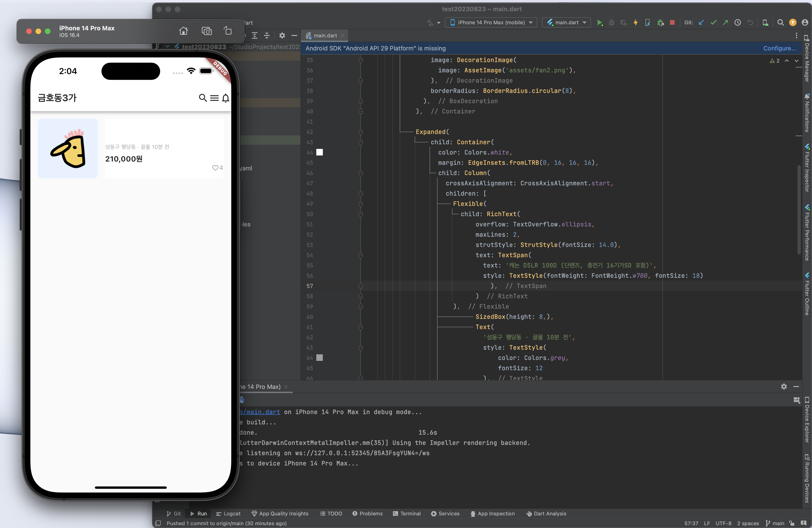
Task: Toggle the Flutter Outline side panel
Action: click(807, 294)
